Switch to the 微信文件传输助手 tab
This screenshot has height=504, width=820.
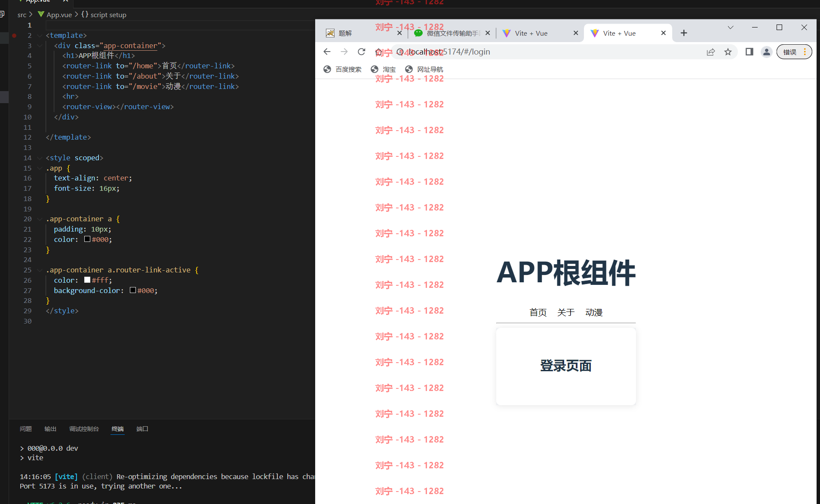point(452,33)
